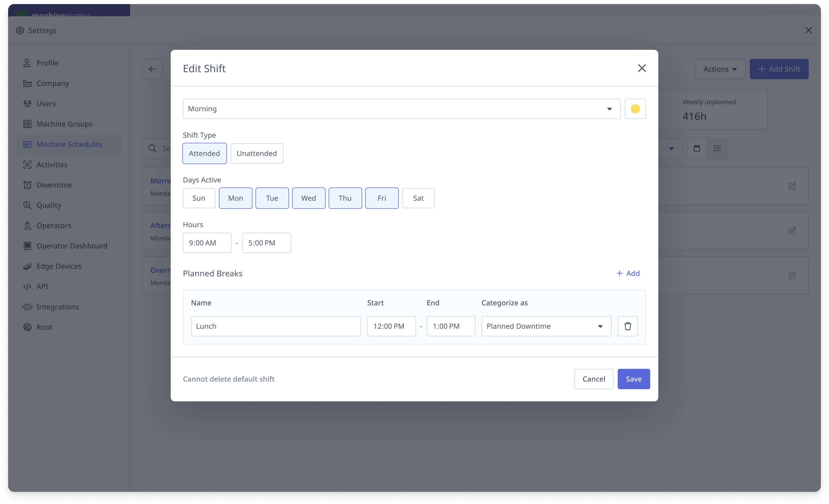Toggle Thu in Days Active
The image size is (829, 504).
345,198
